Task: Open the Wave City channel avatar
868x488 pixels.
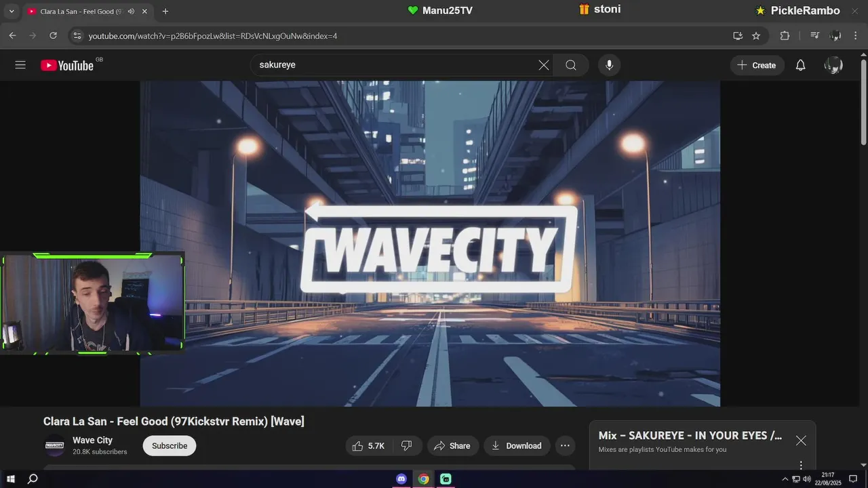Action: pyautogui.click(x=54, y=445)
